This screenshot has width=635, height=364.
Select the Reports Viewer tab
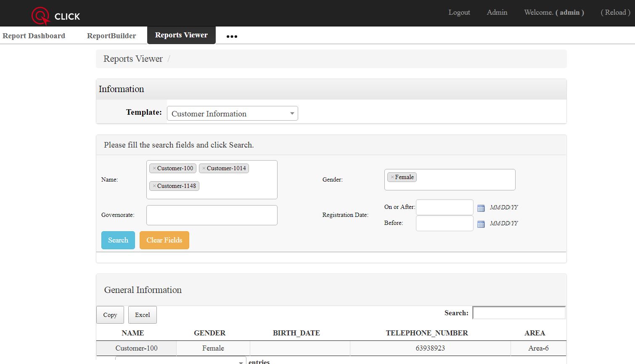tap(181, 35)
